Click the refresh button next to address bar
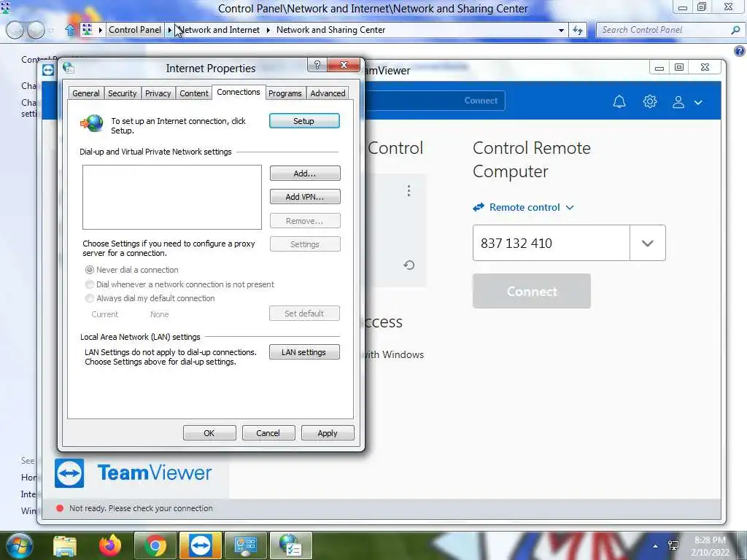 click(x=578, y=30)
